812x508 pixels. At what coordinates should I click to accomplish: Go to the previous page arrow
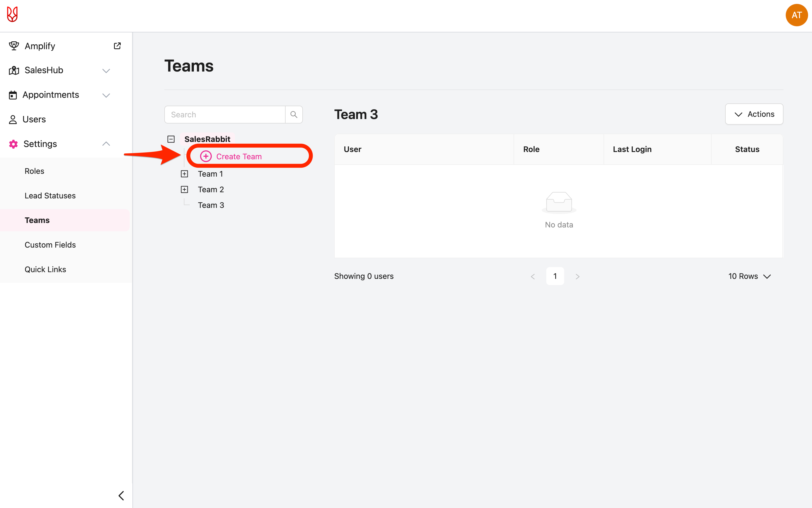coord(533,277)
